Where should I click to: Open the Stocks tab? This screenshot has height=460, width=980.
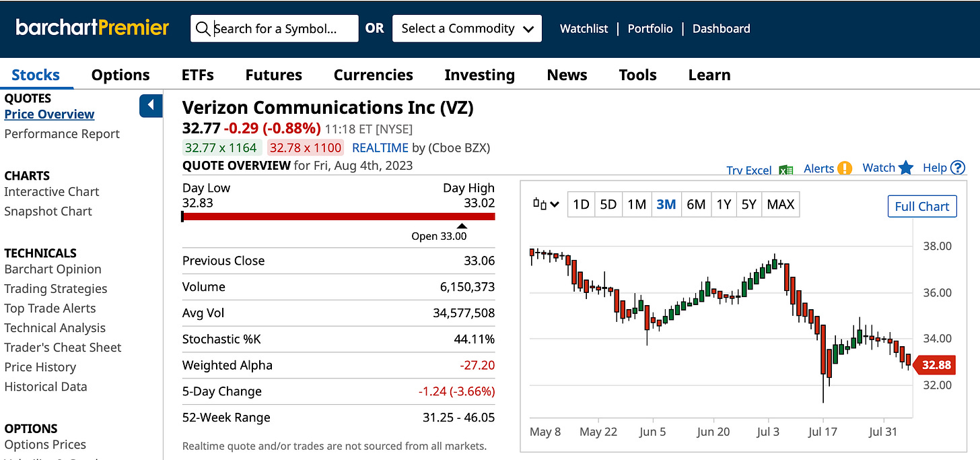(x=36, y=75)
